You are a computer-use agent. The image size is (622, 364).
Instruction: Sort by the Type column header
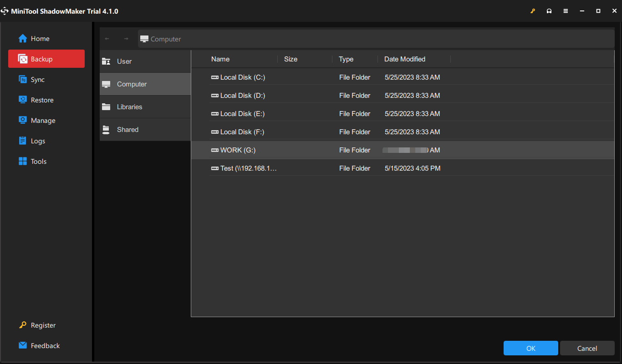coord(346,59)
